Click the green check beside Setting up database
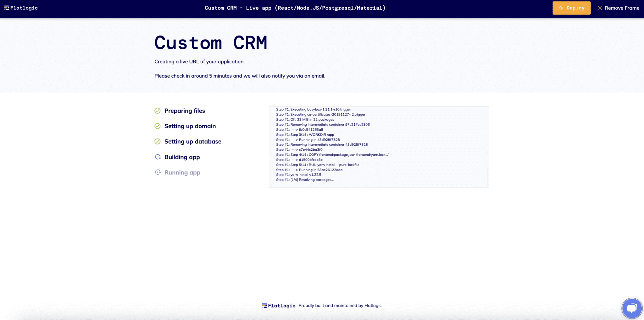The height and width of the screenshot is (320, 644). pos(158,142)
